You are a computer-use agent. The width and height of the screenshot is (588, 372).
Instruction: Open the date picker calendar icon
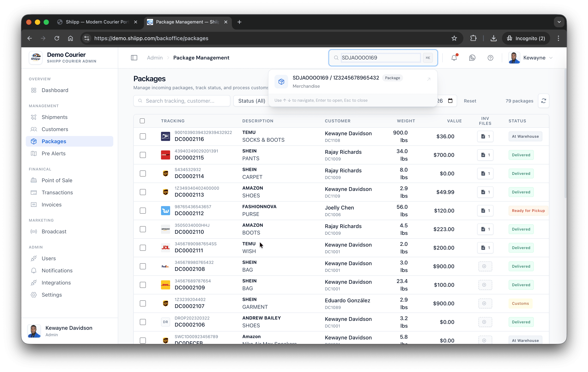click(x=450, y=101)
